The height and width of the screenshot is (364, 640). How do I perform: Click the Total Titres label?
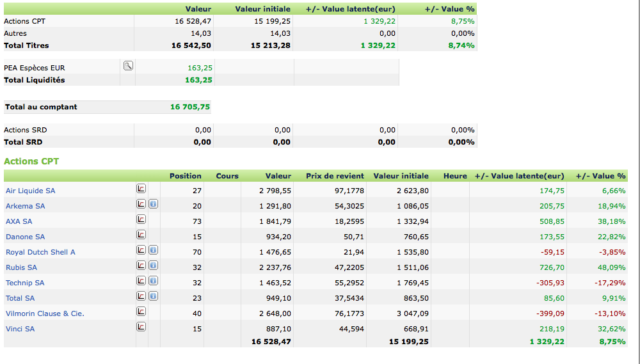click(x=26, y=45)
